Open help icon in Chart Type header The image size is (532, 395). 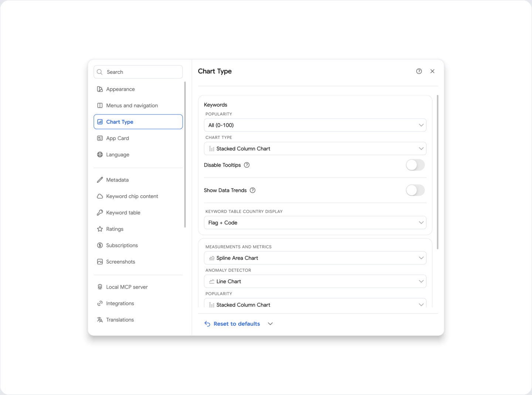click(x=419, y=71)
